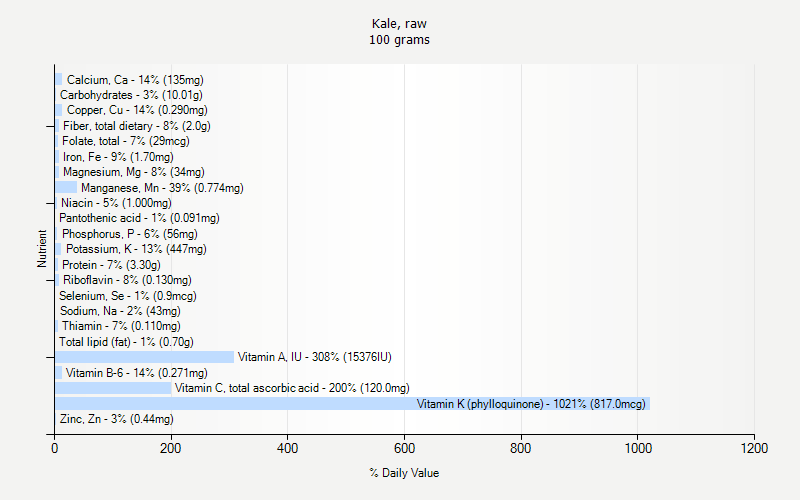Select the Protein - 7% label
This screenshot has width=800, height=500.
(111, 265)
